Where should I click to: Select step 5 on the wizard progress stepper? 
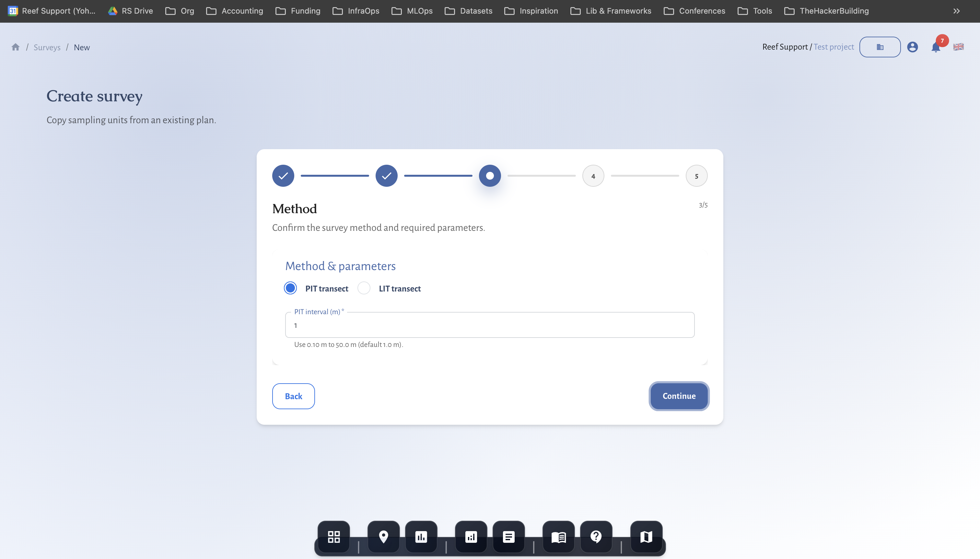click(x=696, y=175)
